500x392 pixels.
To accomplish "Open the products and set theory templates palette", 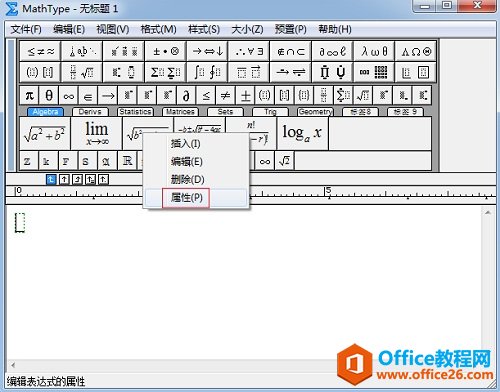I will pyautogui.click(x=332, y=72).
